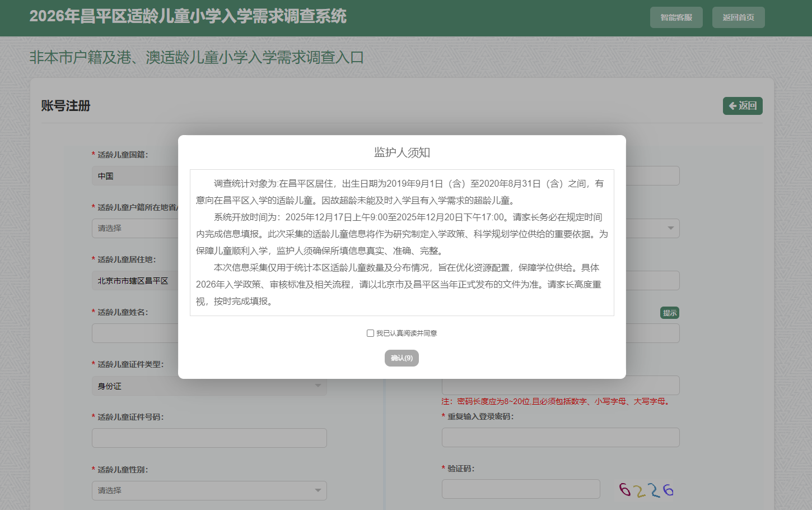Click the green 返回 arrow button
The height and width of the screenshot is (510, 812).
[743, 106]
